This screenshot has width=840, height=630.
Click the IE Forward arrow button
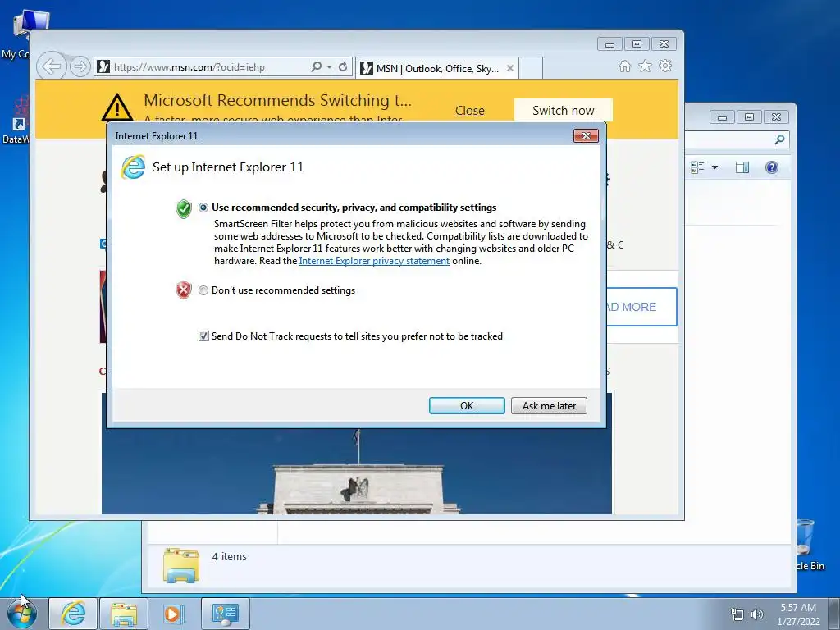coord(80,67)
